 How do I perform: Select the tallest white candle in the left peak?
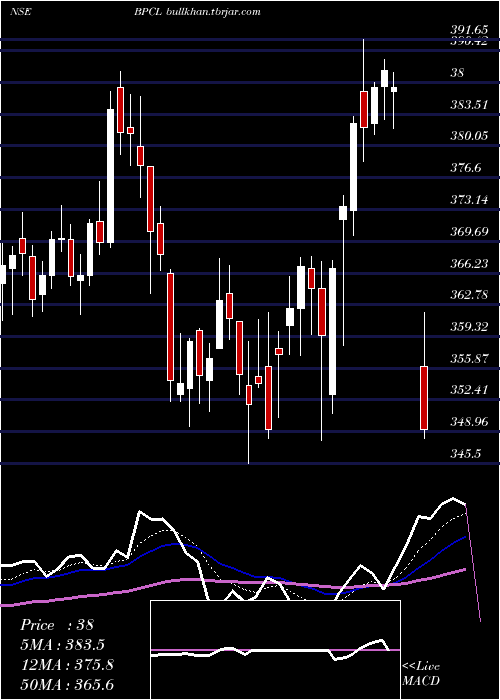tap(110, 176)
